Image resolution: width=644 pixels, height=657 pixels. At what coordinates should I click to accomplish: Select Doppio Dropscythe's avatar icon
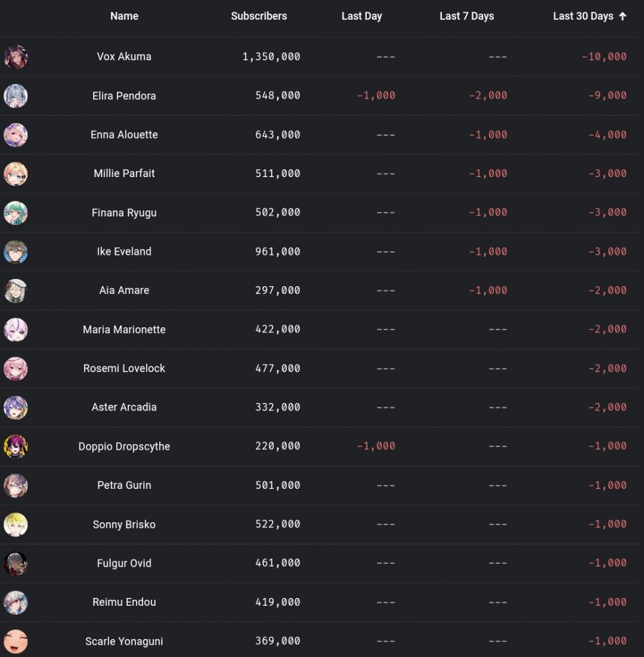click(x=15, y=447)
